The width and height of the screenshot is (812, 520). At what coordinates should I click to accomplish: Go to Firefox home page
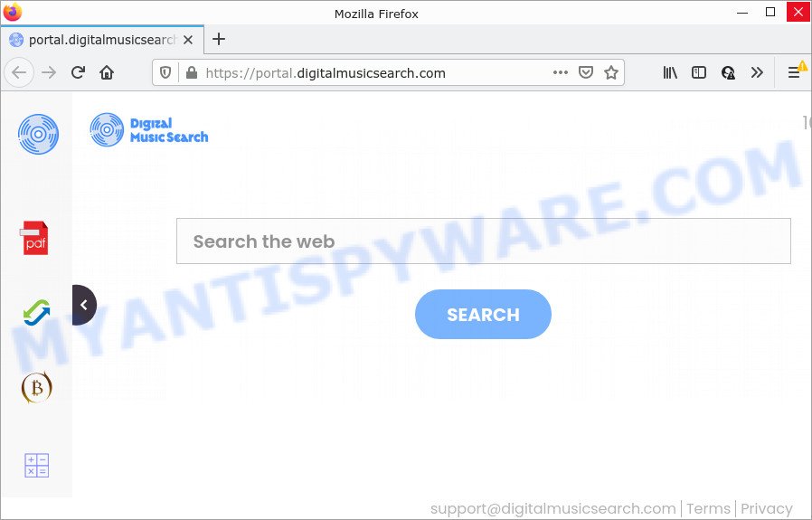107,72
